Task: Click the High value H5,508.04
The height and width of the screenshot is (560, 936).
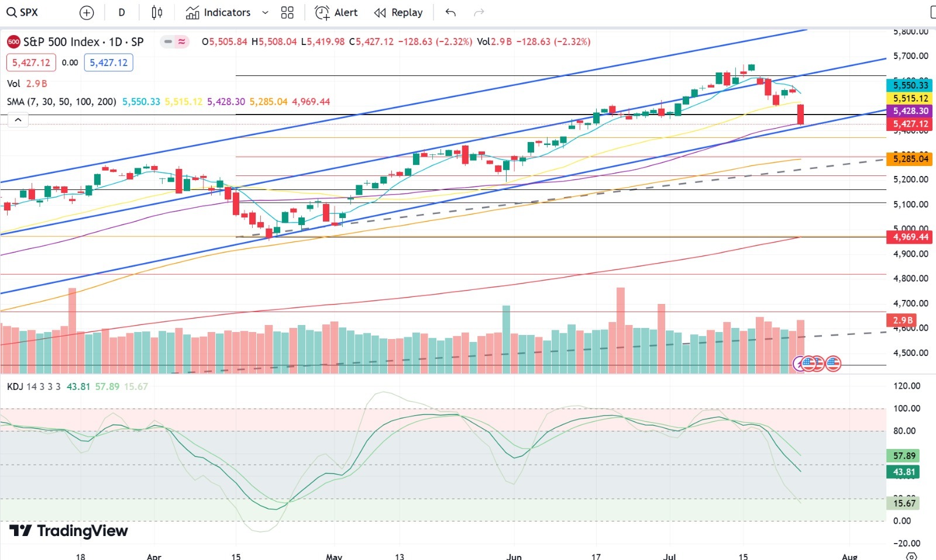Action: pos(274,42)
